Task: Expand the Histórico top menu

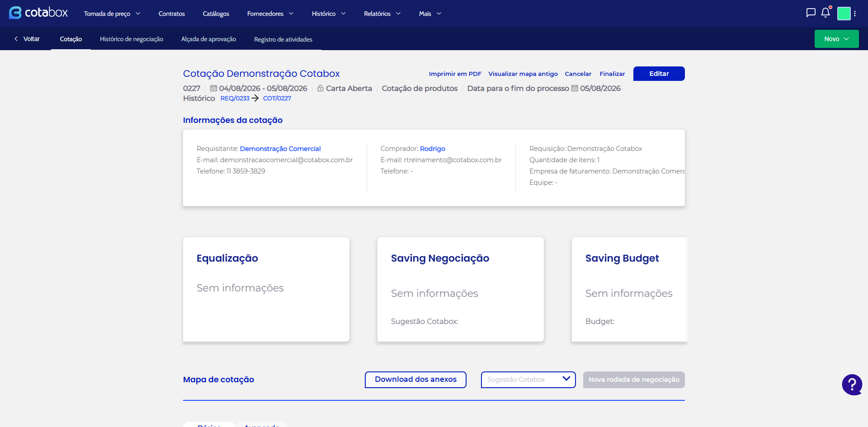Action: coord(329,14)
